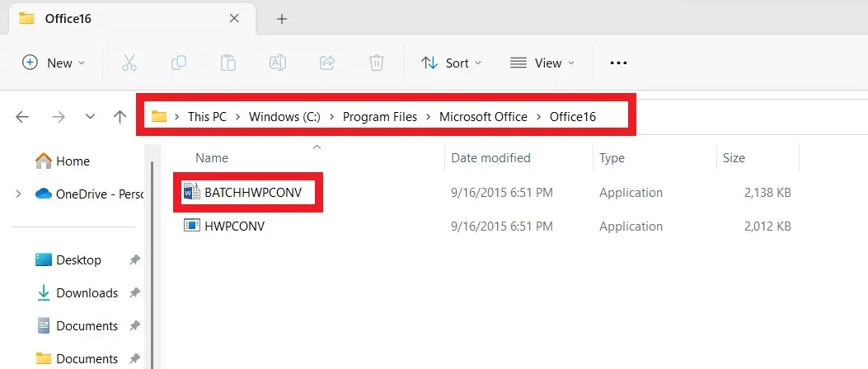This screenshot has height=369, width=868.
Task: Click the Share icon
Action: point(327,63)
